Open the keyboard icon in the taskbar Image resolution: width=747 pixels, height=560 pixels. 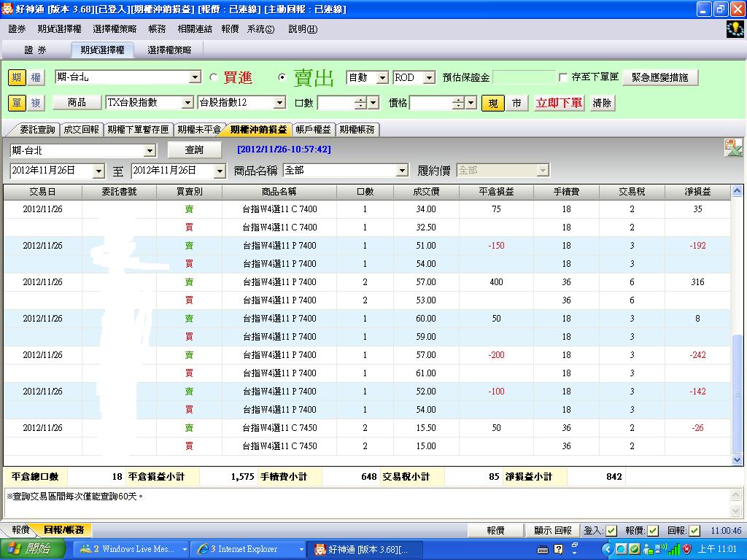pos(543,550)
